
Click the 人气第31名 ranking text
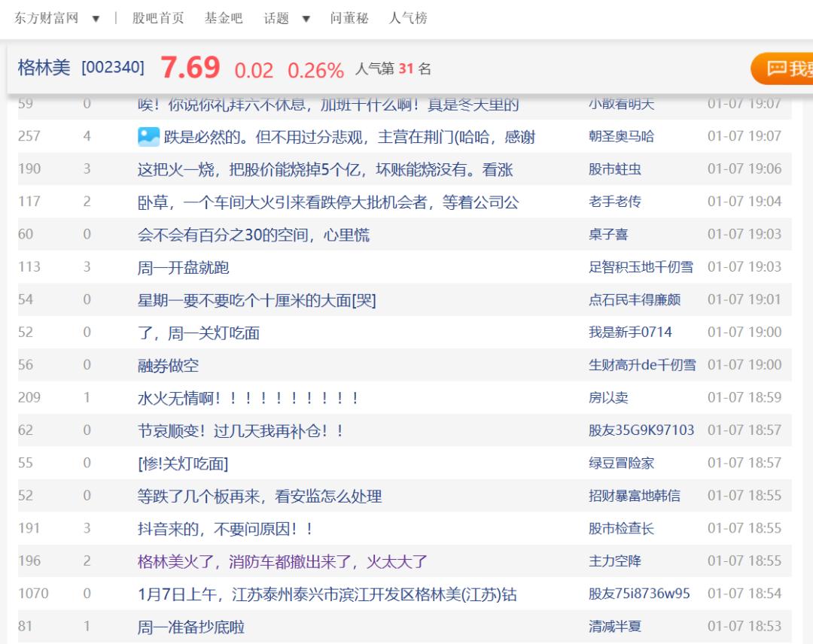coord(393,69)
